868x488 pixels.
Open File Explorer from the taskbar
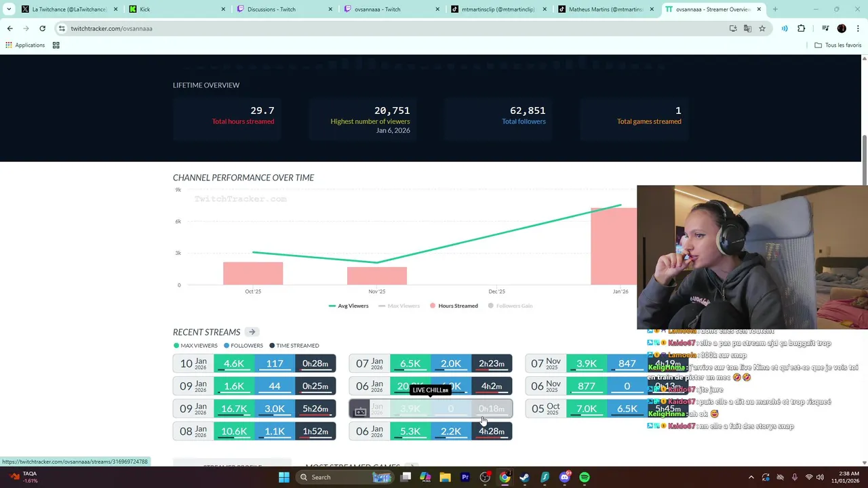click(x=445, y=477)
